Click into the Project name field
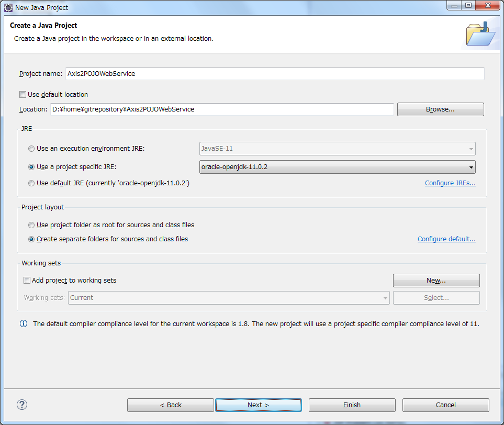This screenshot has width=504, height=425. [275, 74]
